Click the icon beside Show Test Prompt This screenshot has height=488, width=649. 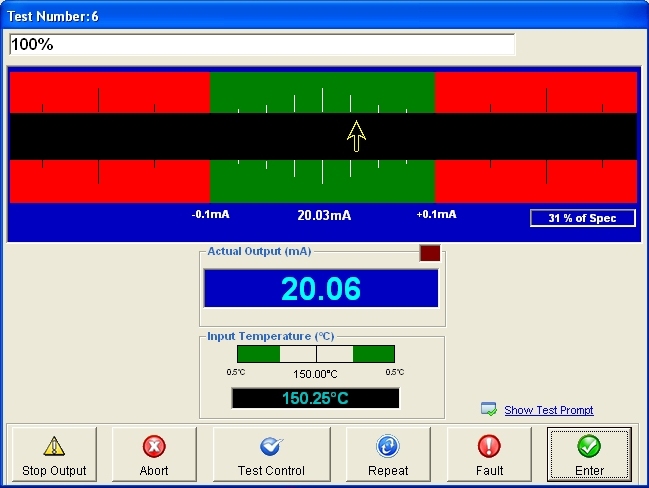[489, 409]
